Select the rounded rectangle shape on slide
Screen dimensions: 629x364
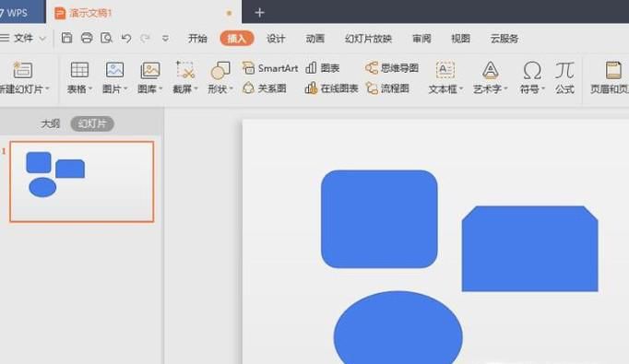point(379,219)
